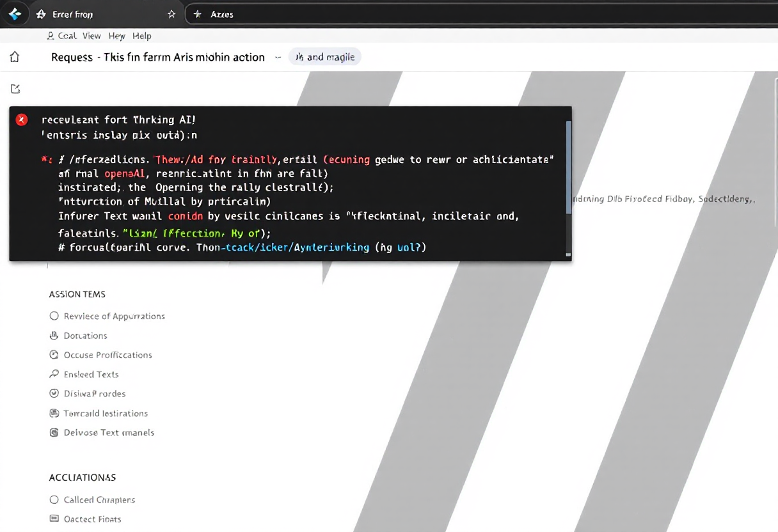The width and height of the screenshot is (778, 532).
Task: Open the Help menu
Action: pos(142,36)
